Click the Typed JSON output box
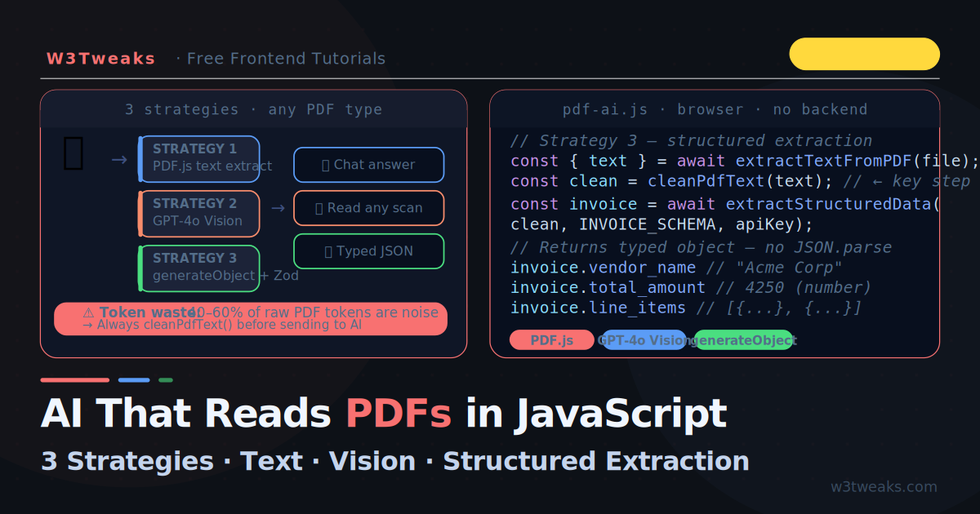 pyautogui.click(x=369, y=251)
